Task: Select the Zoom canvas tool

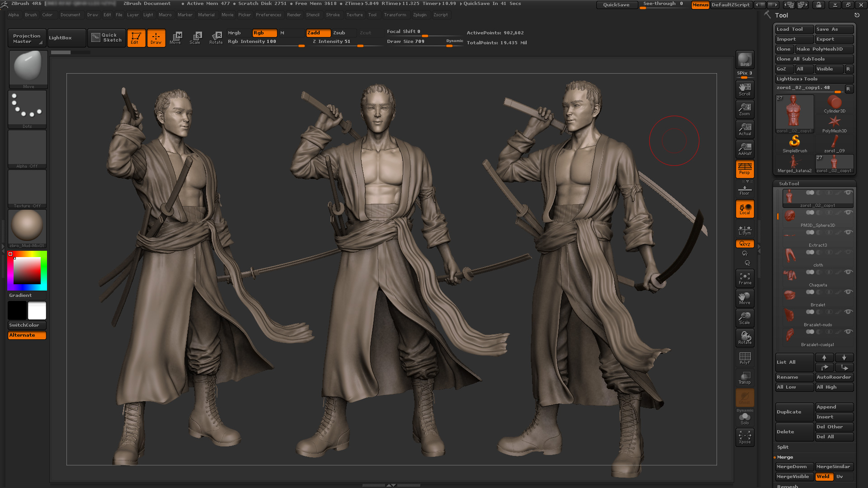Action: [745, 109]
